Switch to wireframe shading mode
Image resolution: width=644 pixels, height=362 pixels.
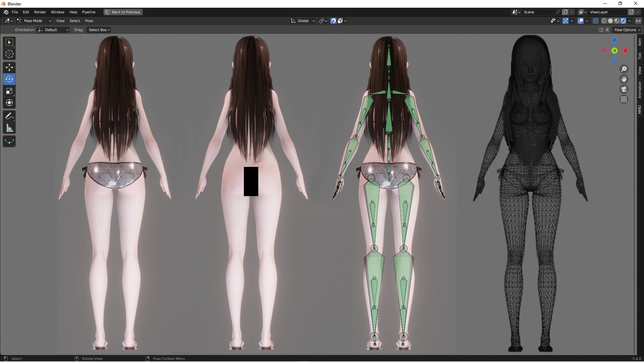tap(604, 21)
